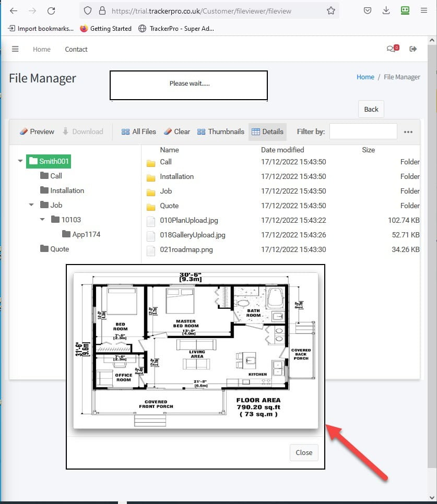Screen dimensions: 437x504
Task: Click the hamburger sidebar menu icon
Action: coord(15,49)
